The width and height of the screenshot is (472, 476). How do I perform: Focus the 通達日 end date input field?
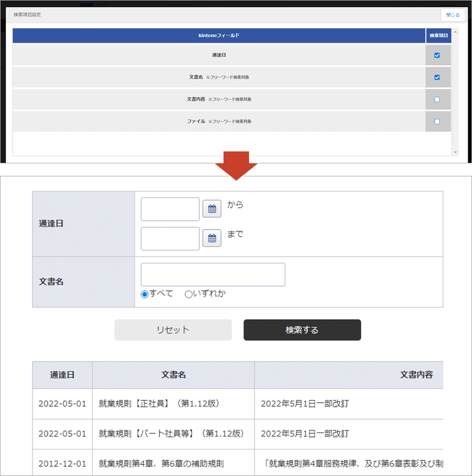click(170, 238)
